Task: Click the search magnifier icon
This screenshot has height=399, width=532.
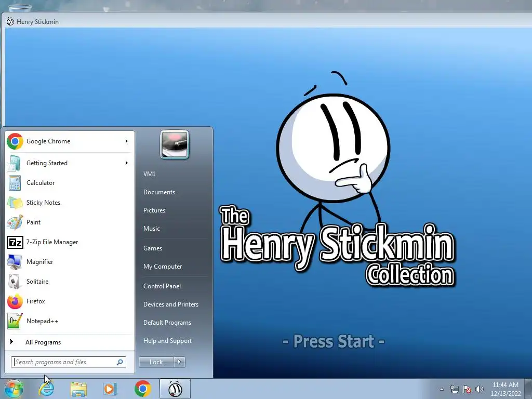Action: pos(120,362)
